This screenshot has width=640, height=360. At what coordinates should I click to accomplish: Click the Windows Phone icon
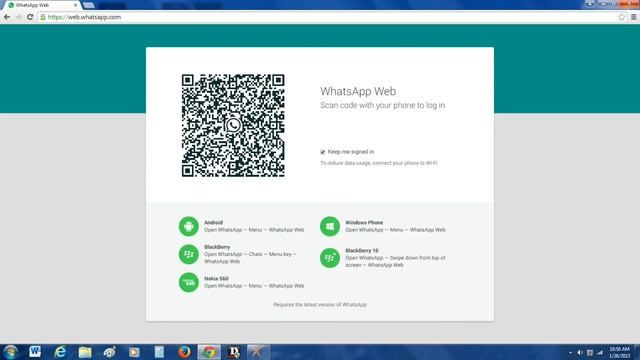tap(330, 226)
